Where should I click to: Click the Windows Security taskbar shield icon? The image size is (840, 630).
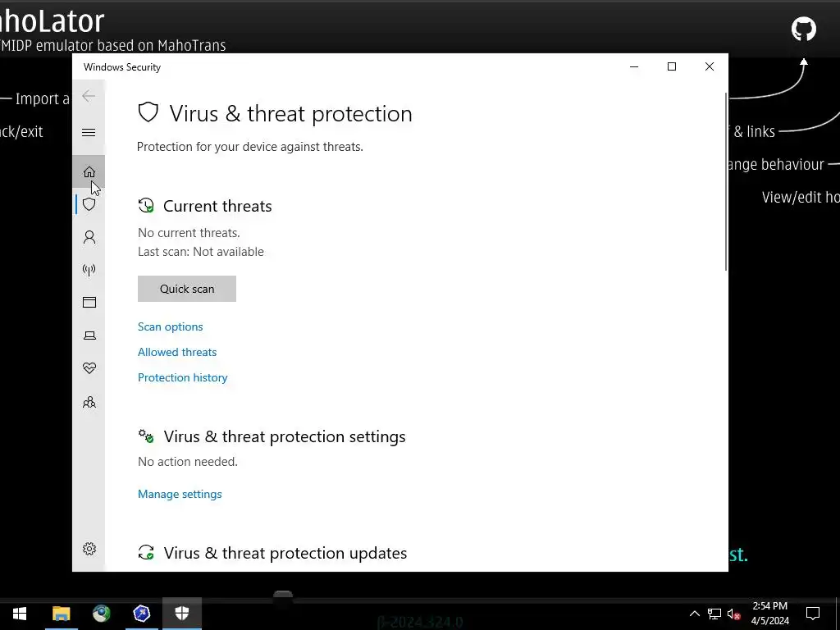[x=182, y=614]
